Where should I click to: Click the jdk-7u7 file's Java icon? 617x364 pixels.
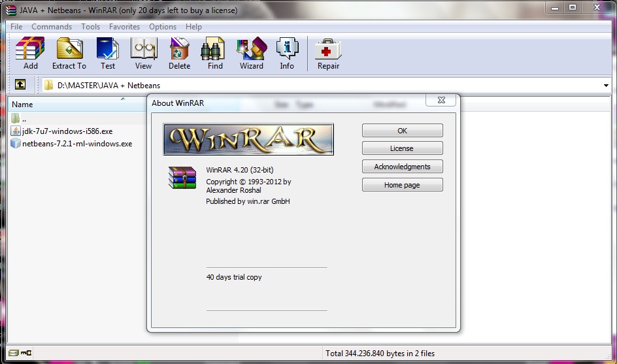coord(16,131)
